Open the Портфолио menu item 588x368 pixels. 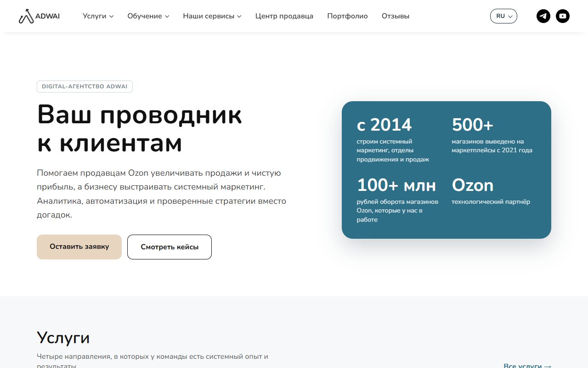[347, 16]
